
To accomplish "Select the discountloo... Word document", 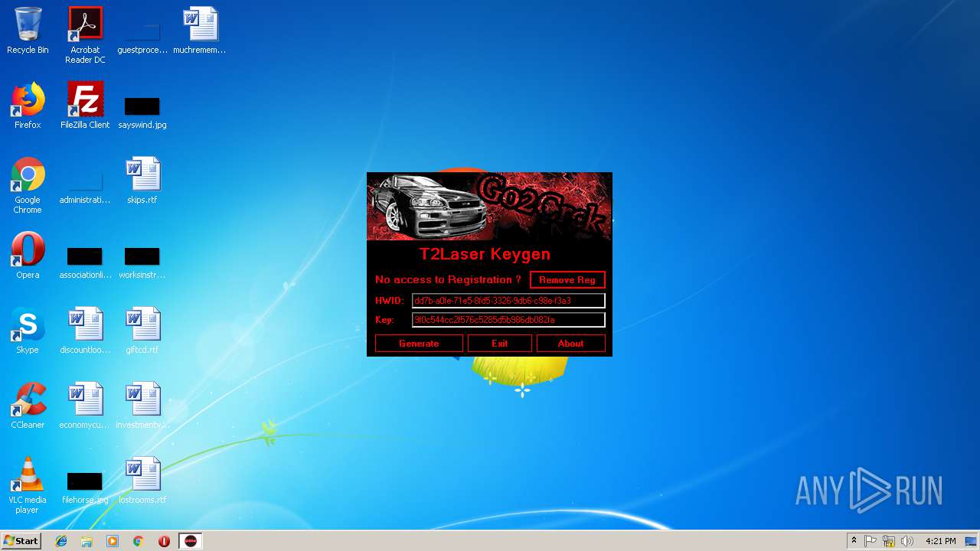I will 85,331.
